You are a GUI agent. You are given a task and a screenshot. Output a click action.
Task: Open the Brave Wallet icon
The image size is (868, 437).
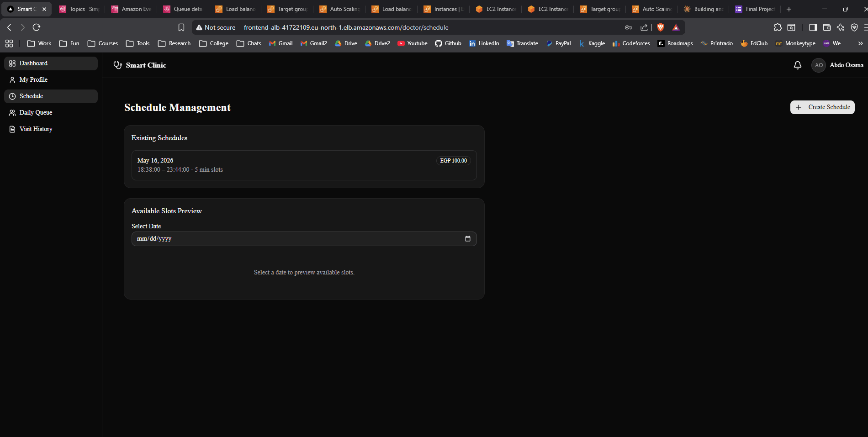tap(826, 27)
